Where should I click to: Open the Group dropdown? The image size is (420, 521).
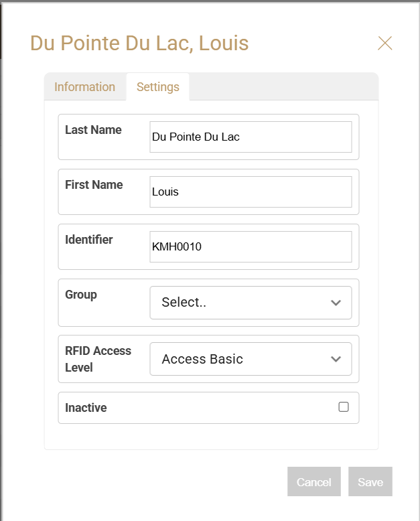coord(251,303)
